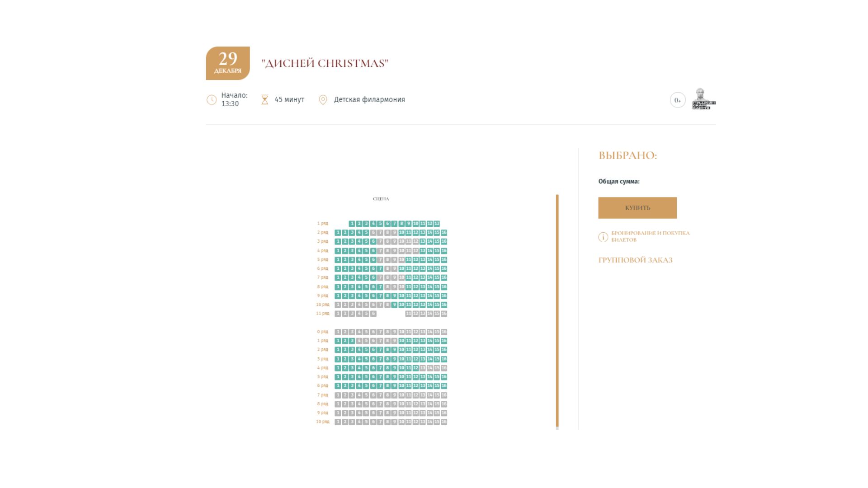The height and width of the screenshot is (488, 868).
Task: Click greyed seat 6 in row 11
Action: tap(373, 314)
